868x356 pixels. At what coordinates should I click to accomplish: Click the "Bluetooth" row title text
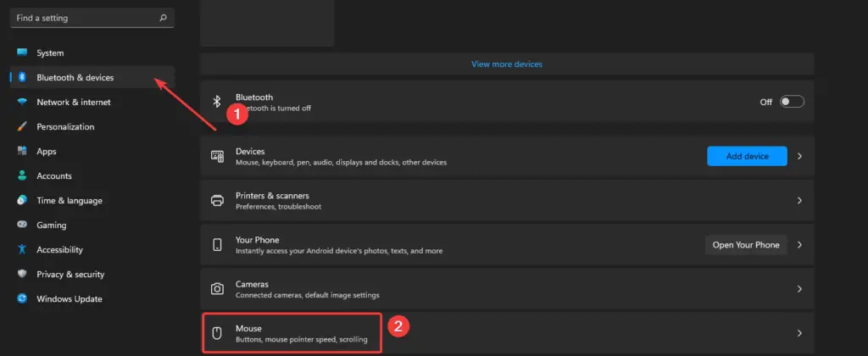(254, 97)
